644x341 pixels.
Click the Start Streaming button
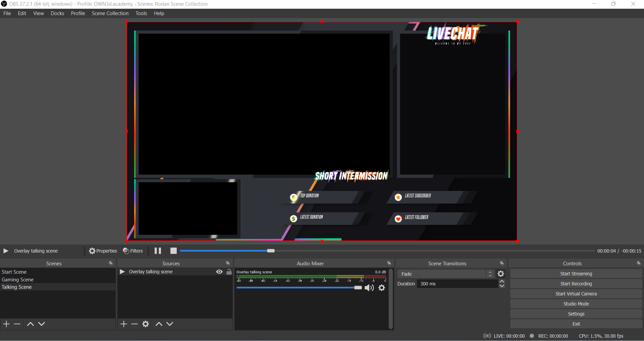[x=576, y=274]
